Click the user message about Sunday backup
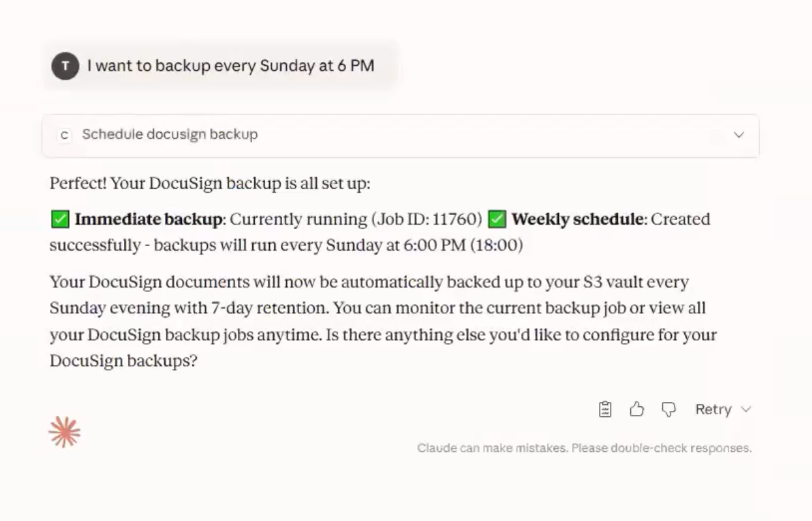Image resolution: width=812 pixels, height=521 pixels. pyautogui.click(x=231, y=66)
